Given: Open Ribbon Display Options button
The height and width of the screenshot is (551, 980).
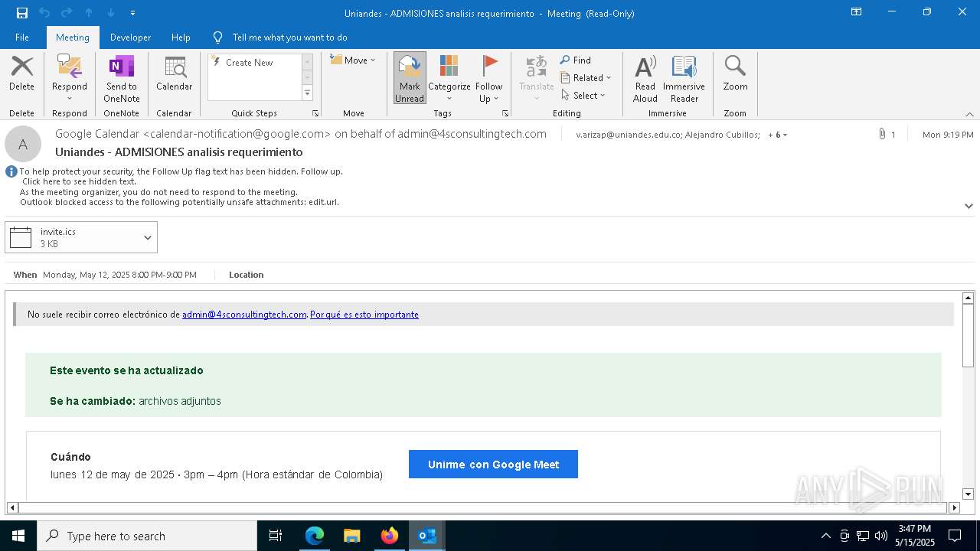Looking at the screenshot, I should (x=857, y=12).
